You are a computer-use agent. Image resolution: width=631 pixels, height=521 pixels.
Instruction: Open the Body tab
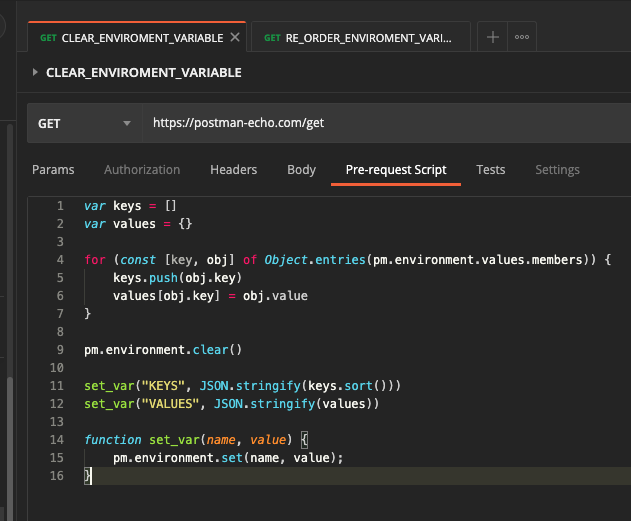click(301, 170)
